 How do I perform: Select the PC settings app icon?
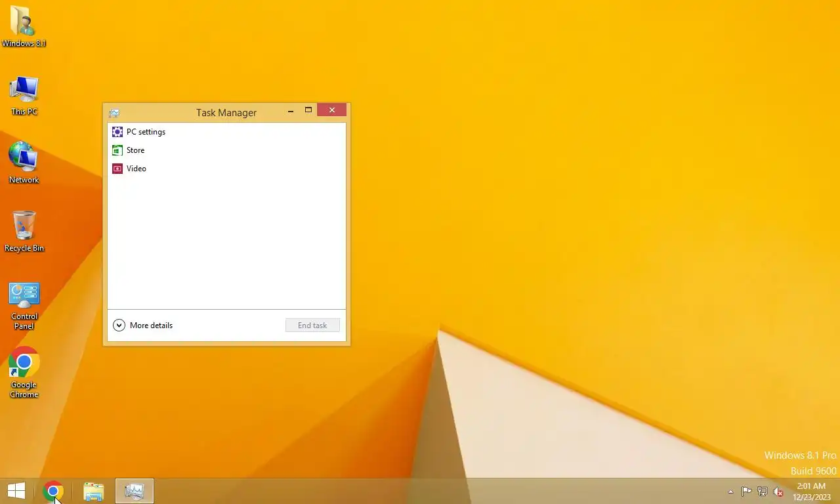117,132
